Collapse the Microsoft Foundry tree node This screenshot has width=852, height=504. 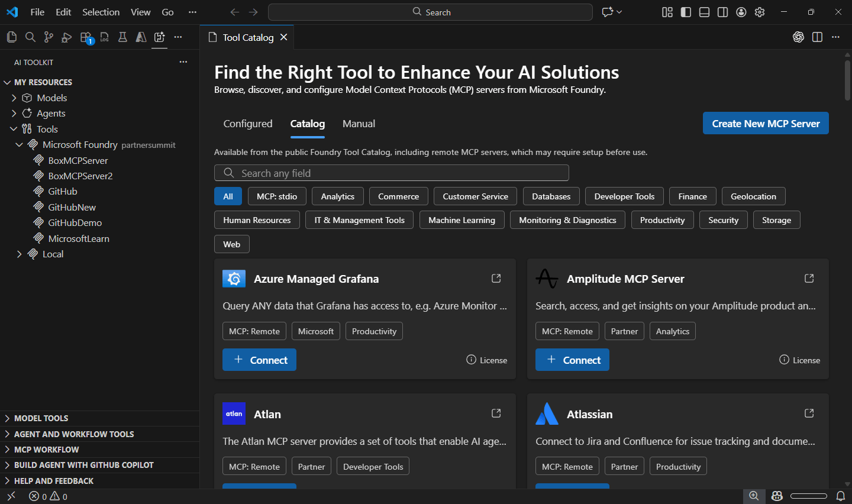point(20,144)
